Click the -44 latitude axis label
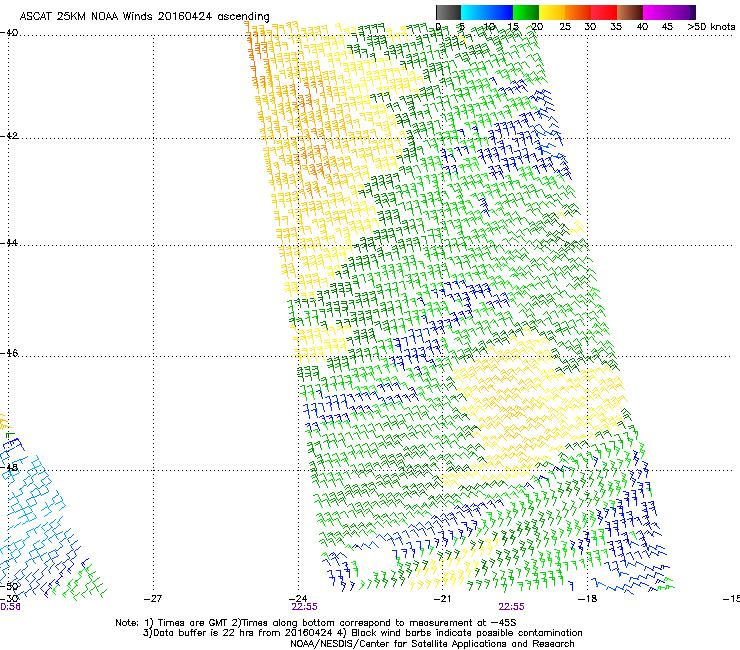This screenshot has width=740, height=650. [x=9, y=243]
